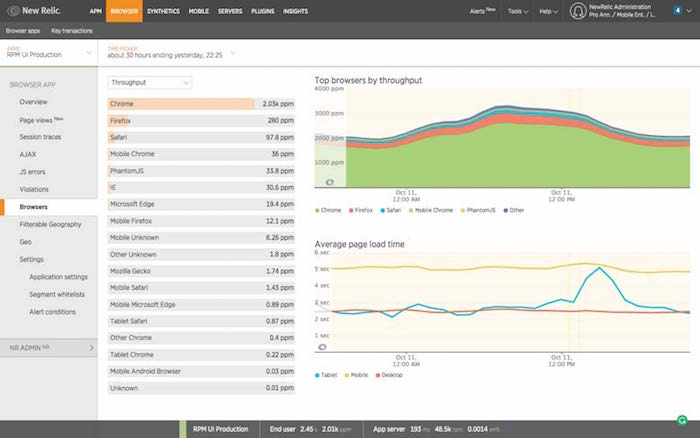Select the Safari 97.8 ppm row
This screenshot has width=700, height=438.
201,137
